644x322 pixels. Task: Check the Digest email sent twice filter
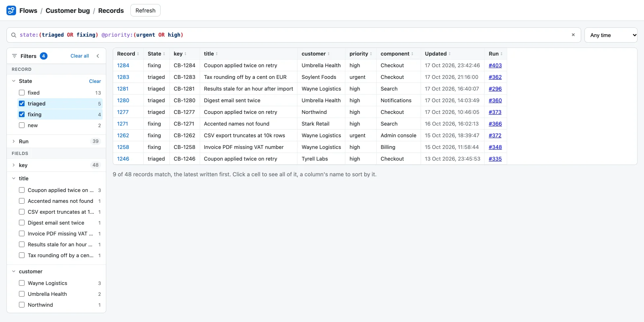tap(22, 223)
